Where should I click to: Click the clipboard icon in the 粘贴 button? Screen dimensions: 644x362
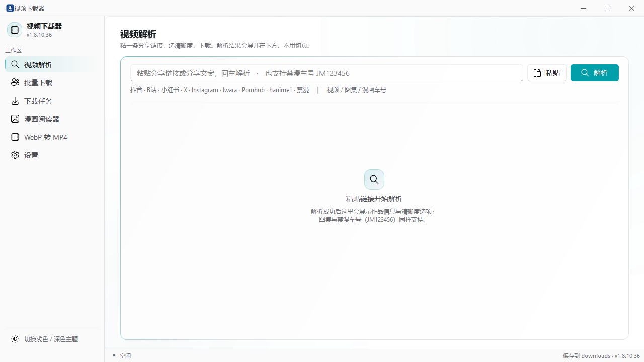point(537,73)
